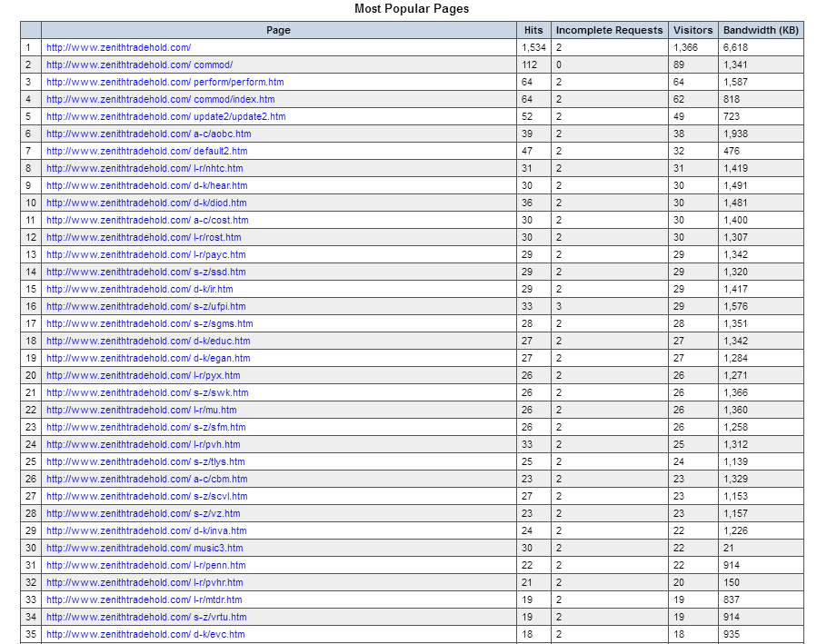This screenshot has height=644, width=817.
Task: Open the update2/update2.htm link
Action: tap(166, 116)
